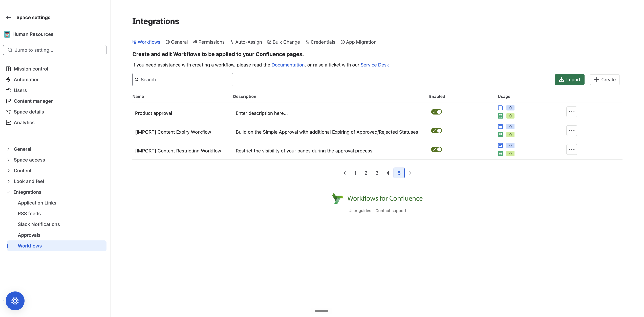Click green usage icon for Content Restricting Workflow
Viewport: 644px width, 317px height.
coord(500,153)
